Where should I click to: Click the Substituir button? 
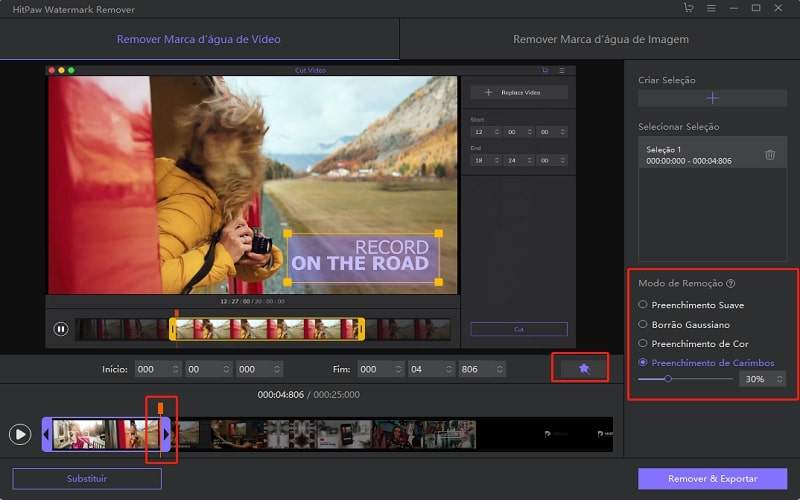coord(87,479)
